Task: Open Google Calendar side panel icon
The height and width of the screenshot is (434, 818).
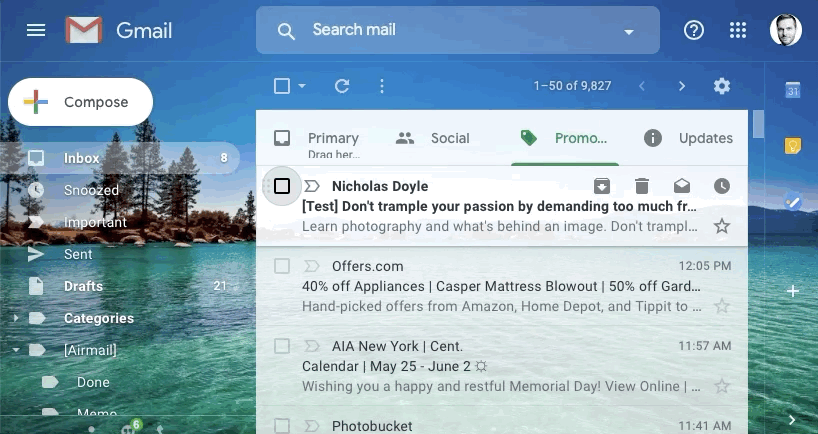Action: pyautogui.click(x=792, y=90)
